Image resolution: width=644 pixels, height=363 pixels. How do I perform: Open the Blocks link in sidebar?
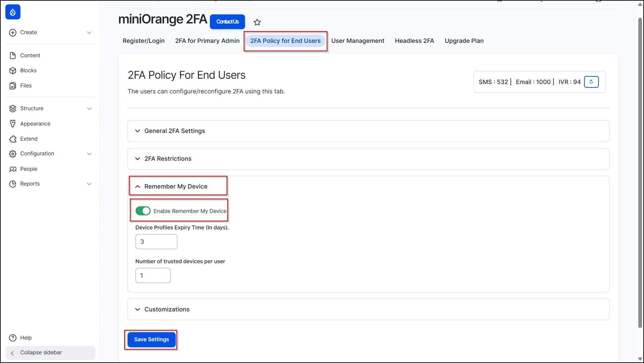coord(28,71)
